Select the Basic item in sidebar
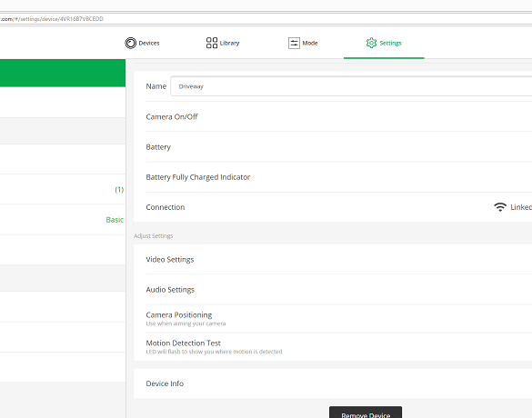Screen dimensions: 532x418 click(115, 220)
